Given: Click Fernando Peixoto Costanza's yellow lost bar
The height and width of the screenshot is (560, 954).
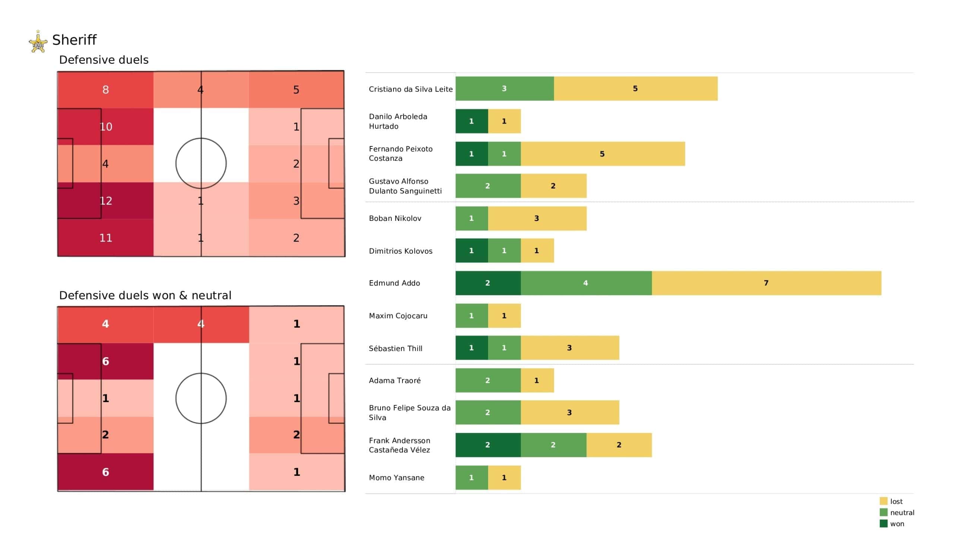Looking at the screenshot, I should [603, 154].
